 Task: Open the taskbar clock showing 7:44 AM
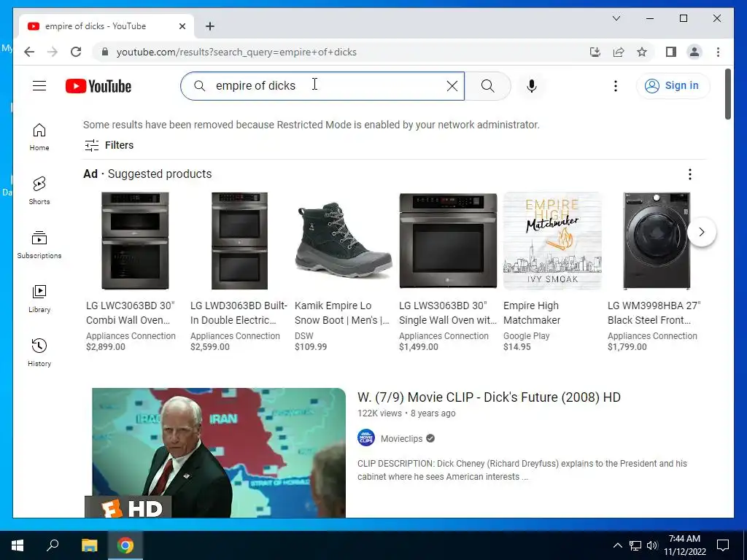[x=684, y=545]
